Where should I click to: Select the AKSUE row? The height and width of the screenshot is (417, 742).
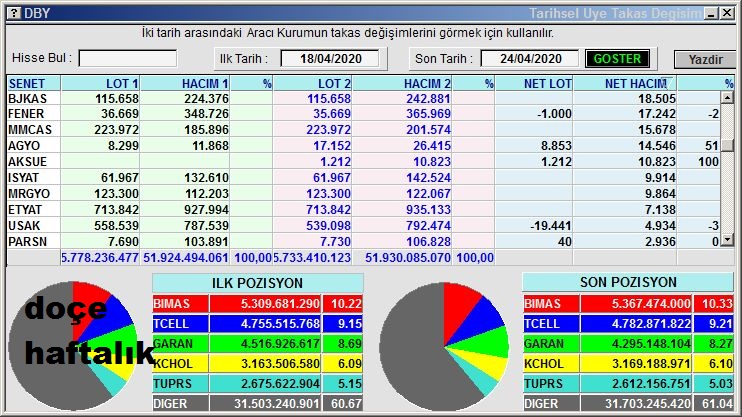(363, 161)
